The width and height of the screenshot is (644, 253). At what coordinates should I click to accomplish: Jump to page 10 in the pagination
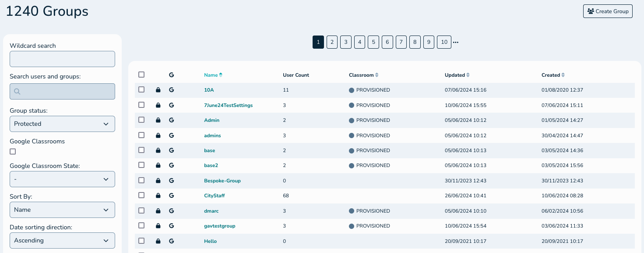tap(444, 42)
